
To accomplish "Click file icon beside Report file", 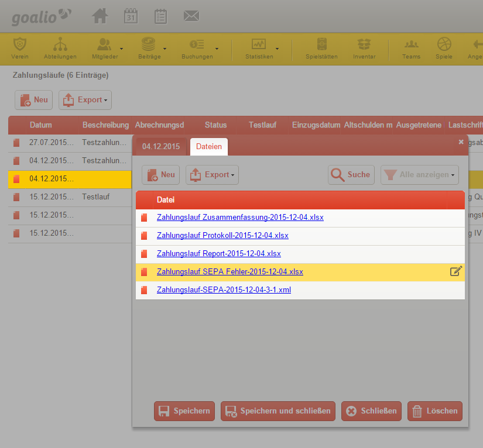I will click(144, 254).
